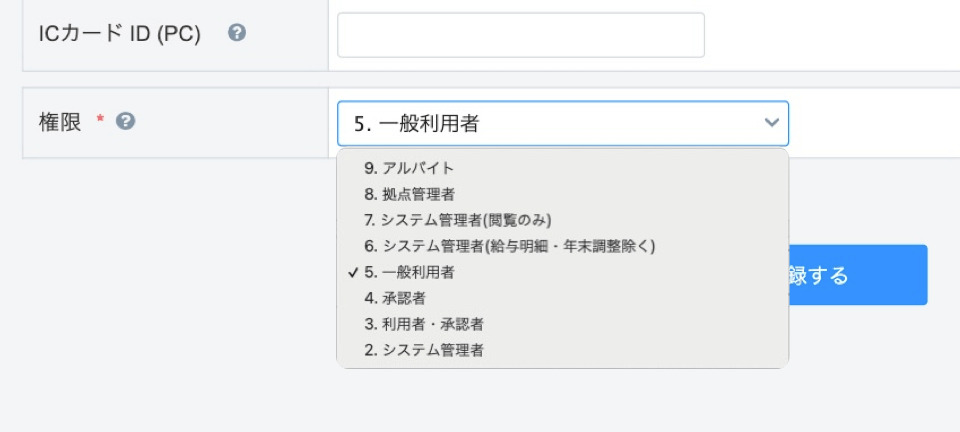960x432 pixels.
Task: Open the ICカード ID (PC) help tooltip icon
Action: click(237, 33)
